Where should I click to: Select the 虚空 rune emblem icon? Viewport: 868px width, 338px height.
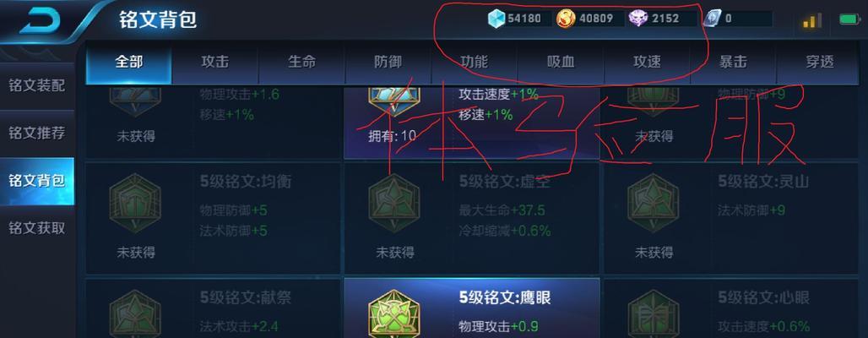tap(394, 203)
